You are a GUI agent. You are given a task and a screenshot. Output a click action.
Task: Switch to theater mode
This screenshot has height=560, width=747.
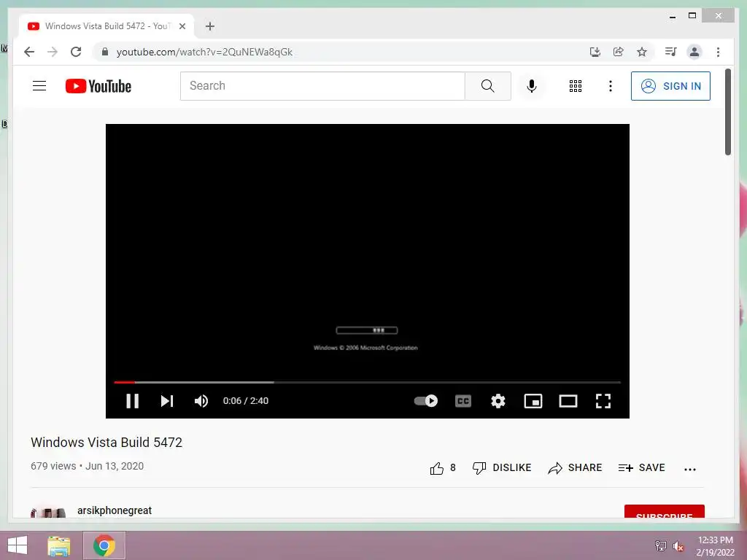[568, 401]
